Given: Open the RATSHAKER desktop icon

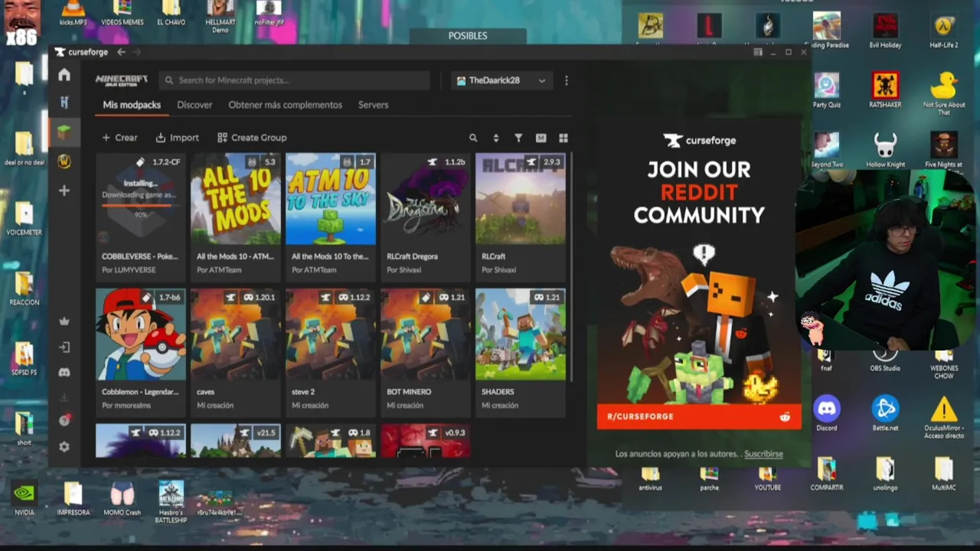Looking at the screenshot, I should [x=885, y=91].
